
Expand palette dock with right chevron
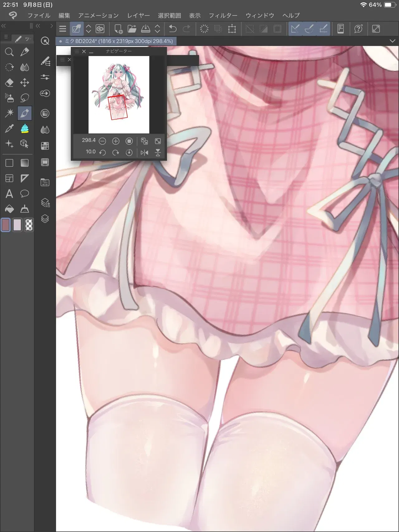(51, 26)
